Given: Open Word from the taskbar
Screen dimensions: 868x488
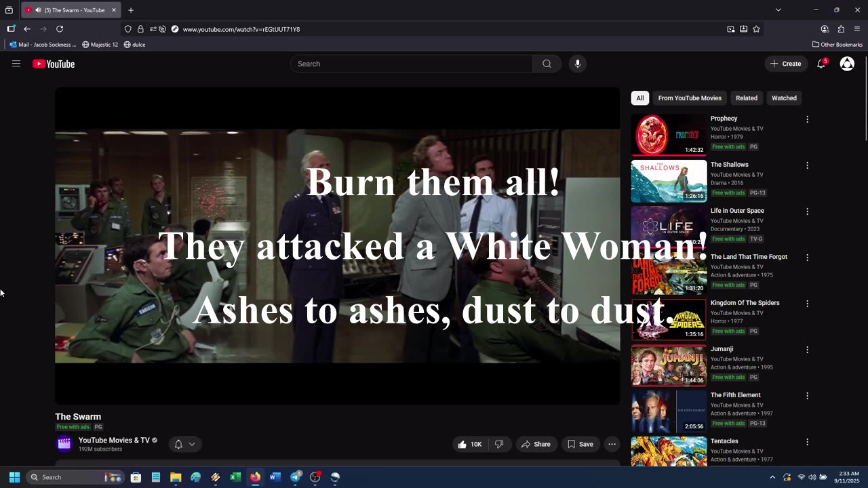Looking at the screenshot, I should tap(275, 477).
